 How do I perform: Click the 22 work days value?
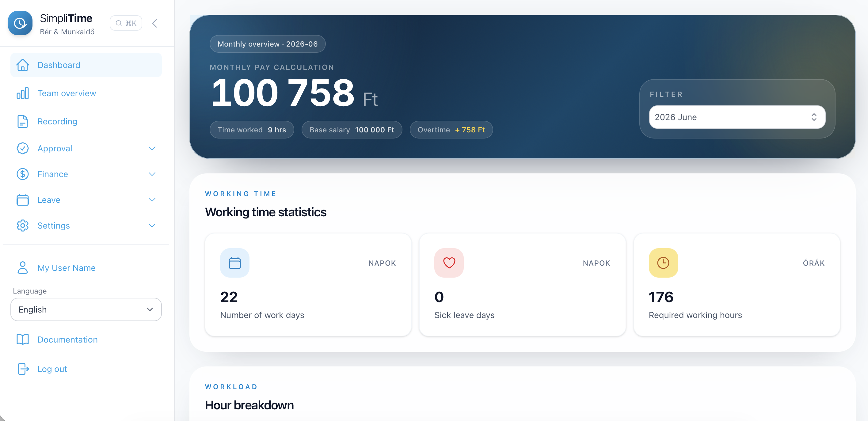(229, 297)
